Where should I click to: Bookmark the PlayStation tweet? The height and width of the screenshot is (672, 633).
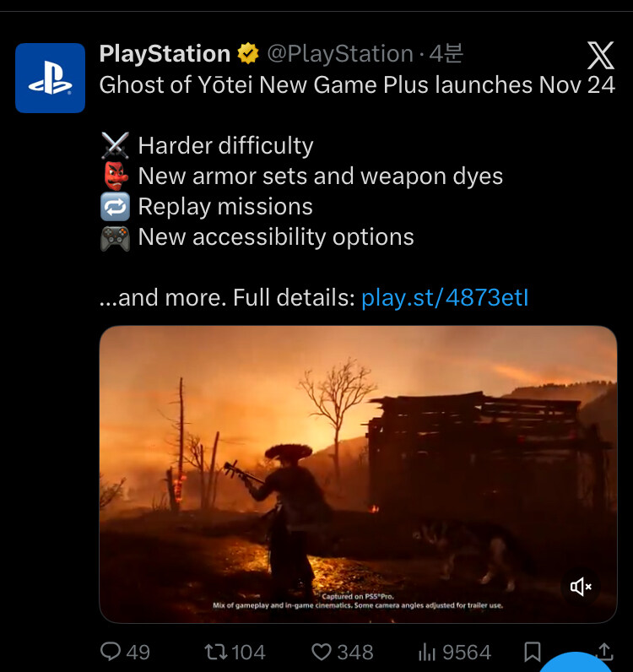tap(533, 652)
